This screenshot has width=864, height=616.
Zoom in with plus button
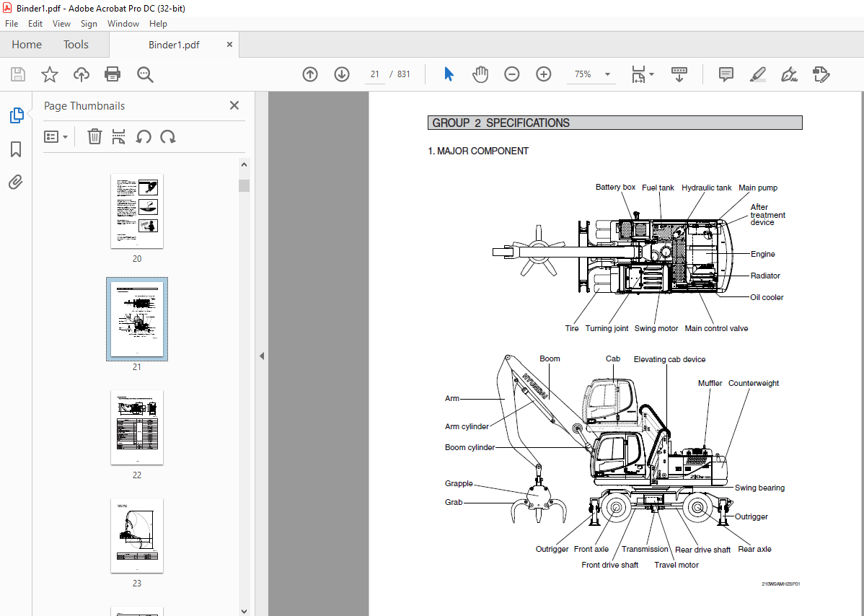tap(543, 74)
